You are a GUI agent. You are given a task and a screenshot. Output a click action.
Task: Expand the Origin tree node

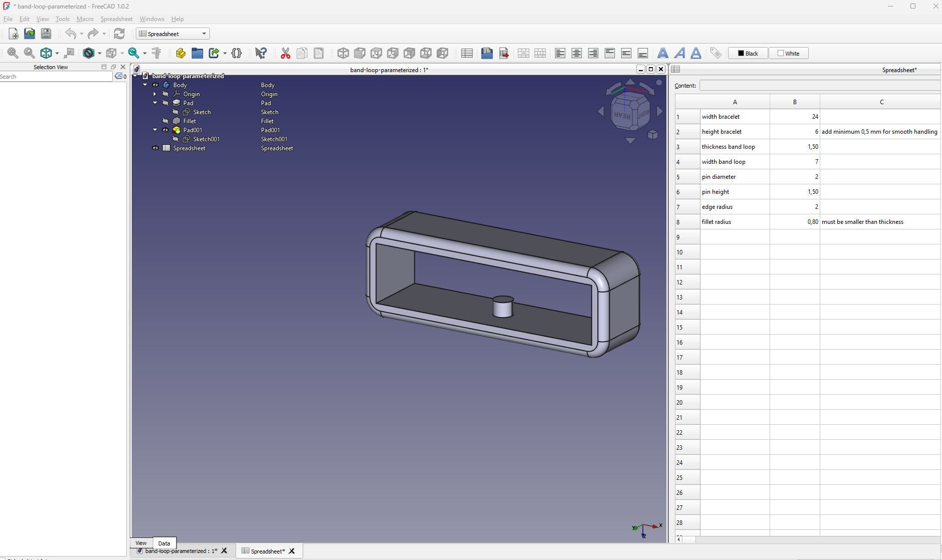[x=155, y=94]
